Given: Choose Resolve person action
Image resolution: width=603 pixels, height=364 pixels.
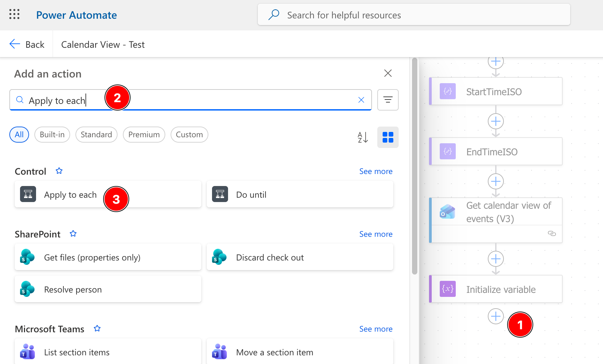Looking at the screenshot, I should click(x=108, y=289).
